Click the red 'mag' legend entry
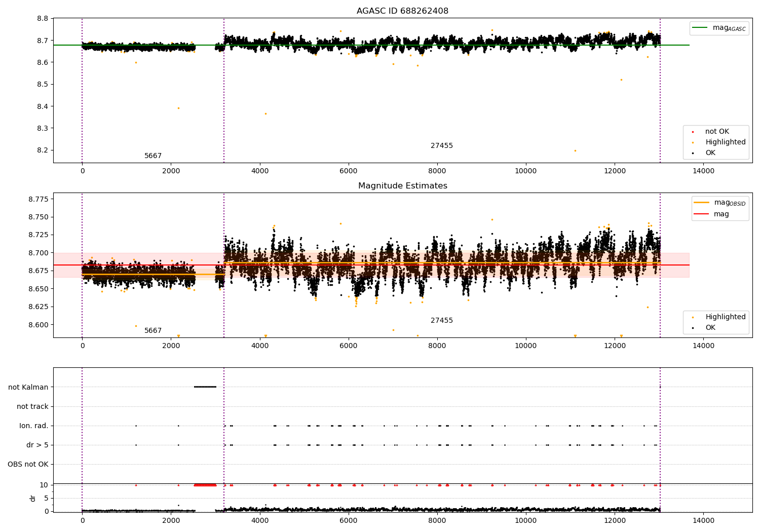This screenshot has width=760, height=532. point(712,214)
